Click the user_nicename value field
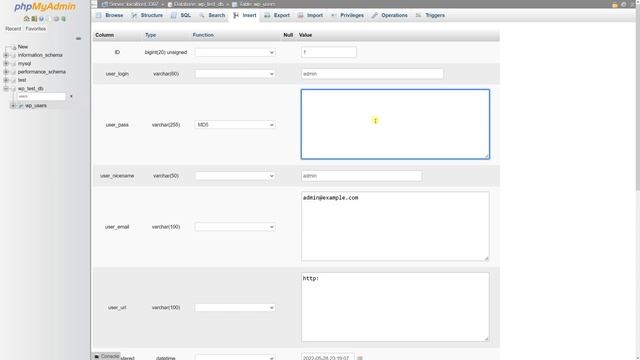 point(361,176)
